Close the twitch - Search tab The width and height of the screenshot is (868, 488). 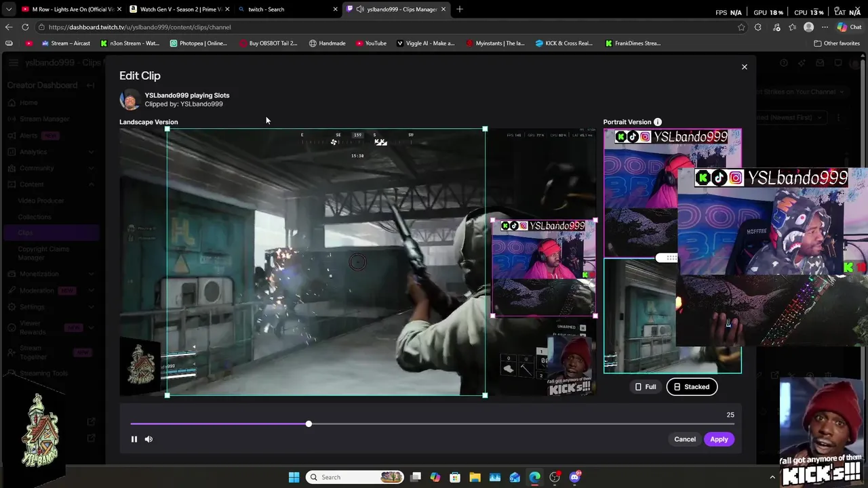click(335, 9)
